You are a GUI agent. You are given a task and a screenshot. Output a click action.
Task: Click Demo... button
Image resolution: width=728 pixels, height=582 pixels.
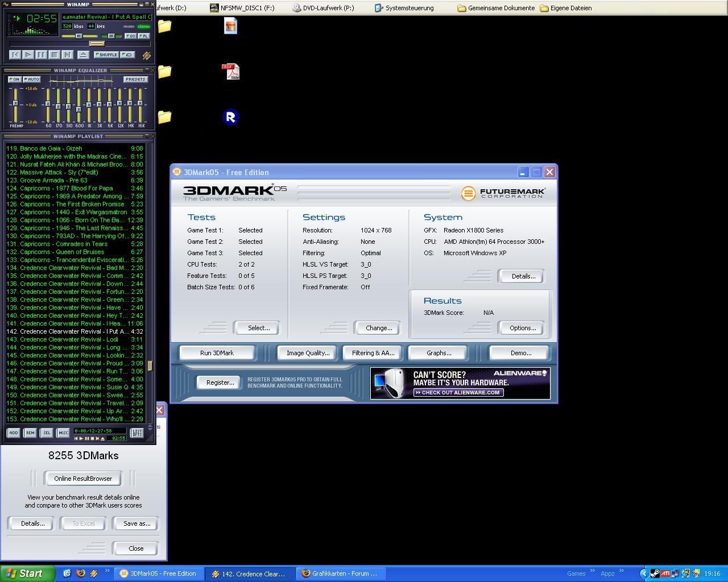coord(520,353)
